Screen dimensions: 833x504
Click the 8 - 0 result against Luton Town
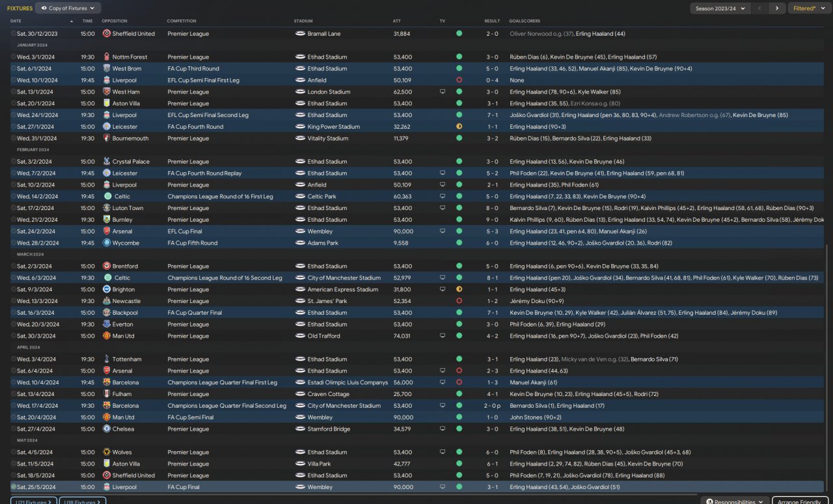(492, 208)
